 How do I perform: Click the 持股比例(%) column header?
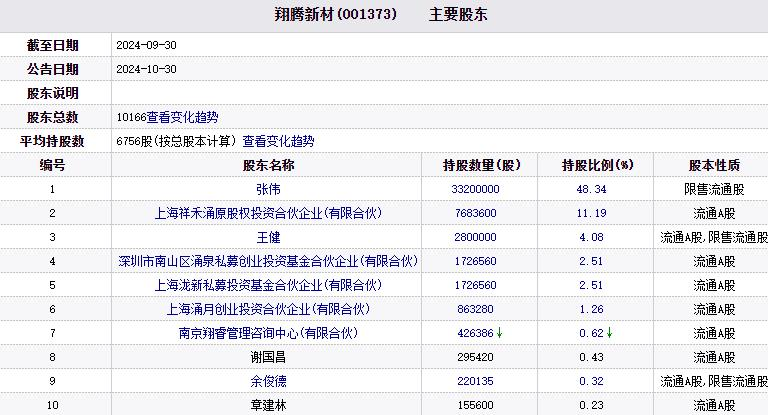coord(598,165)
